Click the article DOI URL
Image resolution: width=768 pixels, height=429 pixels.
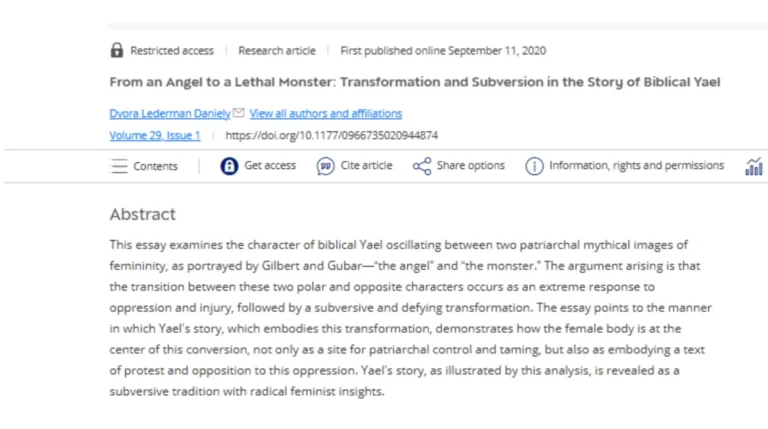tap(332, 135)
